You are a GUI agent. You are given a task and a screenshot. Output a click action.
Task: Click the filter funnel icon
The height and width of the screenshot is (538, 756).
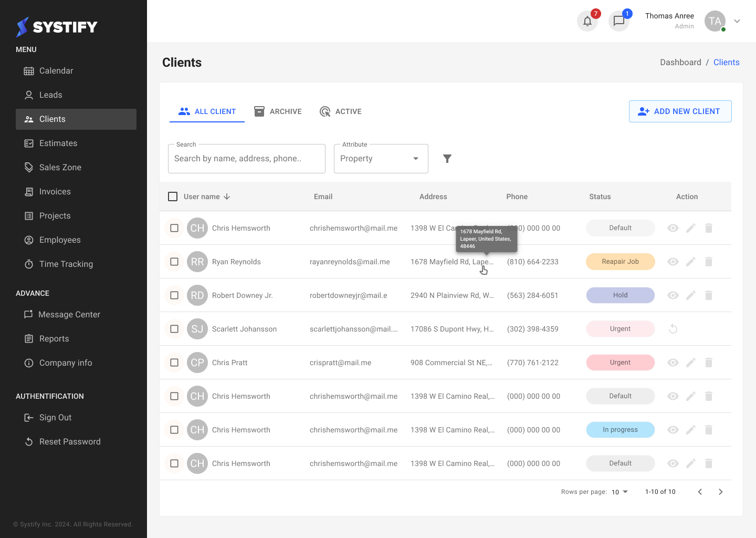[x=447, y=158]
